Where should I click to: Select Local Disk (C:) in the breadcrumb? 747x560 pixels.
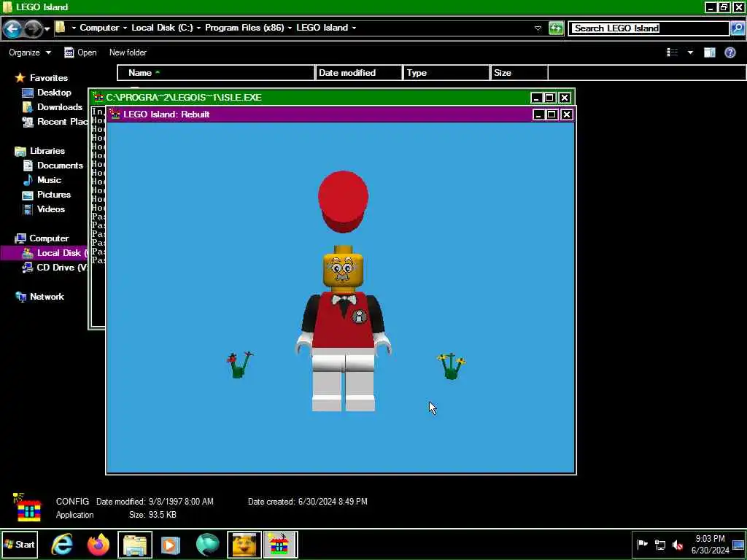[x=162, y=28]
